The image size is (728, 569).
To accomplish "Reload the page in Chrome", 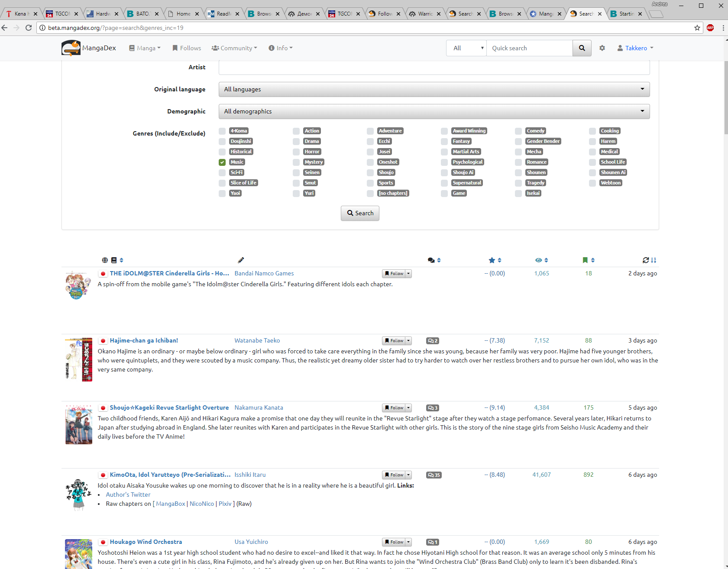I will [29, 28].
